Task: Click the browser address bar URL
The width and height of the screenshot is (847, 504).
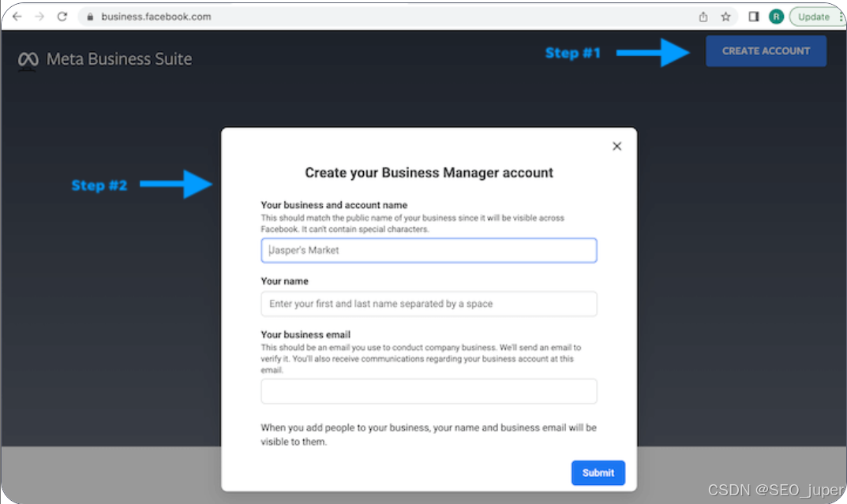Action: point(156,17)
